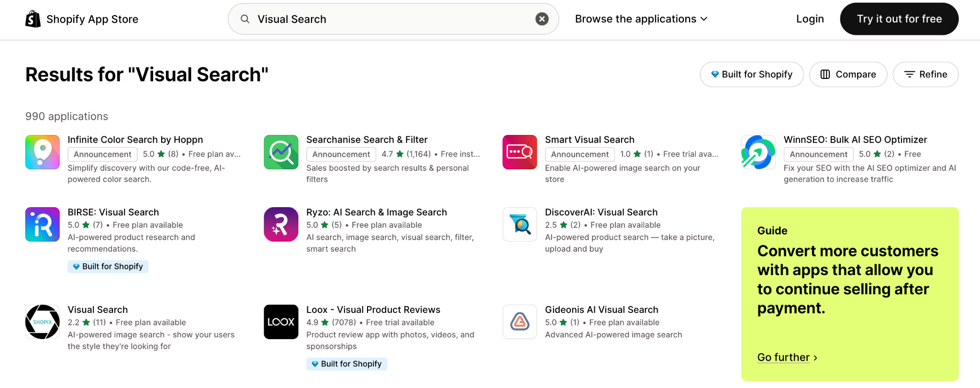This screenshot has height=388, width=980.
Task: Open the WinnSEO app icon
Action: tap(758, 152)
